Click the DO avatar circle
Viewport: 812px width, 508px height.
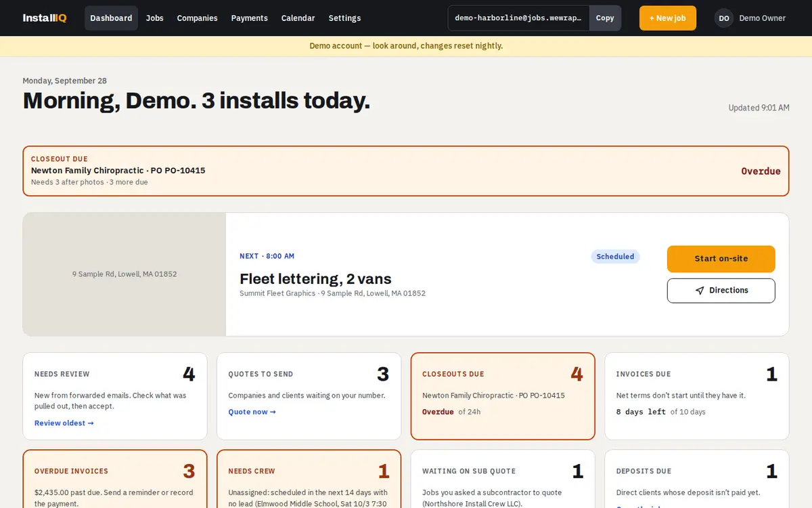coord(724,18)
